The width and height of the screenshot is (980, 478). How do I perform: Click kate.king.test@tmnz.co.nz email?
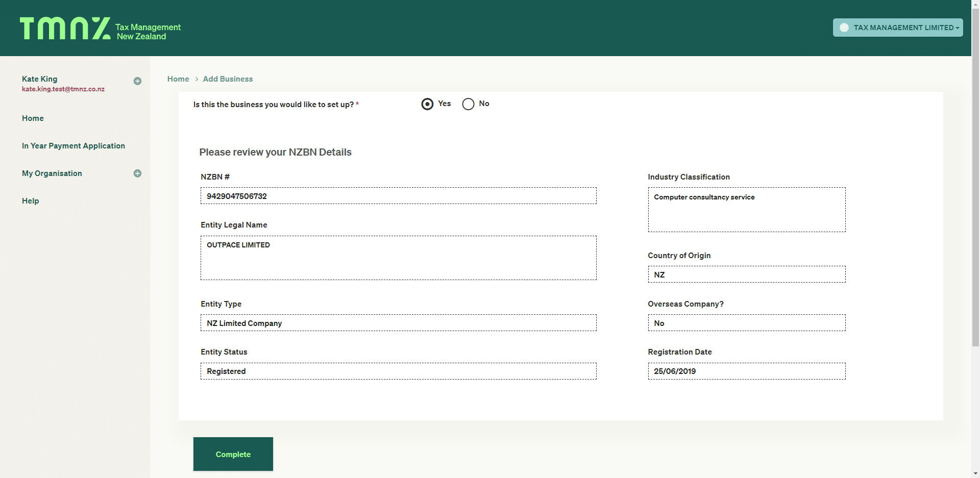point(63,89)
